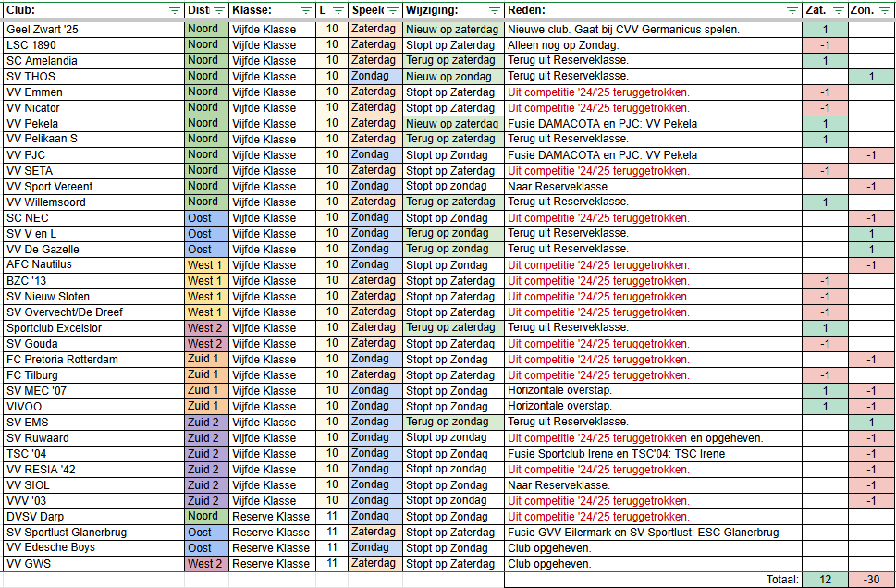
Task: Open the filter for the Reden column
Action: [792, 10]
